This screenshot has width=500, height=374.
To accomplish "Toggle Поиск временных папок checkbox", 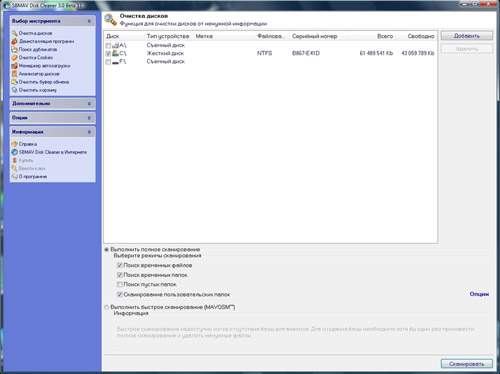I will tap(120, 275).
